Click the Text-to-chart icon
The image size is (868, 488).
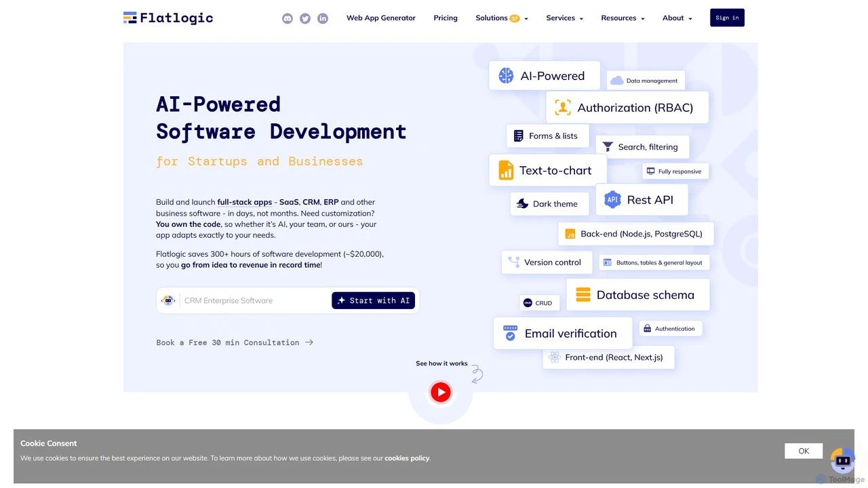tap(506, 170)
